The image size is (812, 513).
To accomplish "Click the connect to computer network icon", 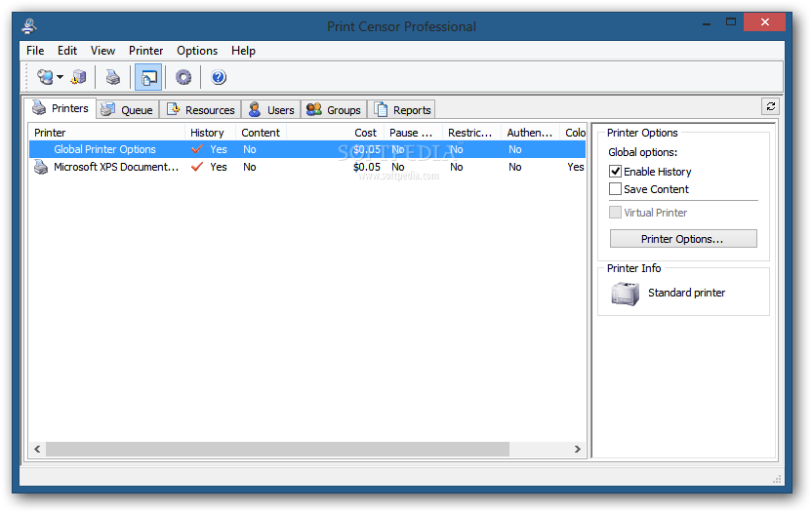I will click(x=45, y=78).
